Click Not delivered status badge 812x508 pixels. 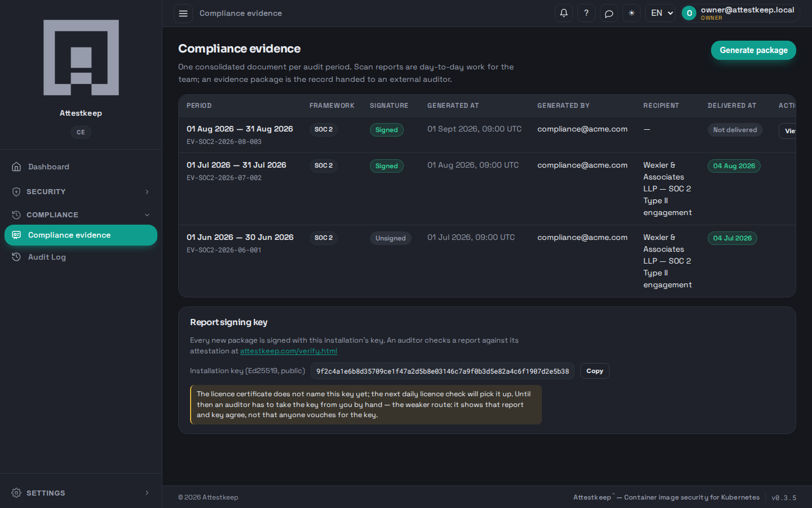point(735,130)
